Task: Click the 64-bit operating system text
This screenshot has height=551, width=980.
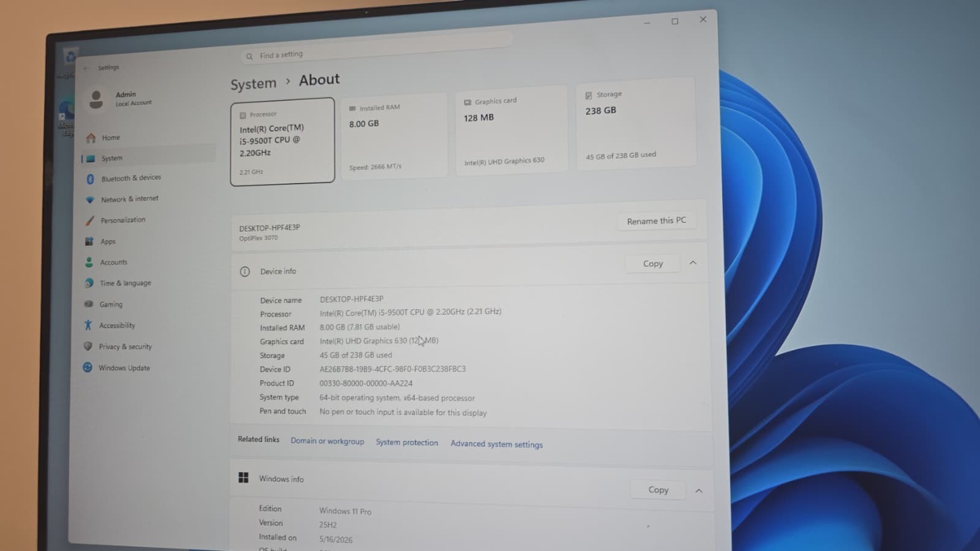Action: point(397,398)
